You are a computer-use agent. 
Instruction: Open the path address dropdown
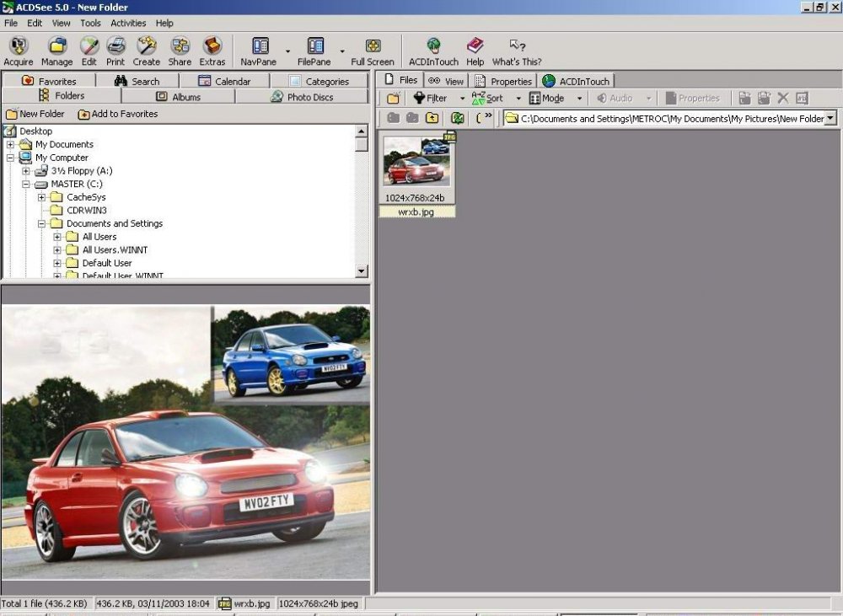(x=831, y=118)
